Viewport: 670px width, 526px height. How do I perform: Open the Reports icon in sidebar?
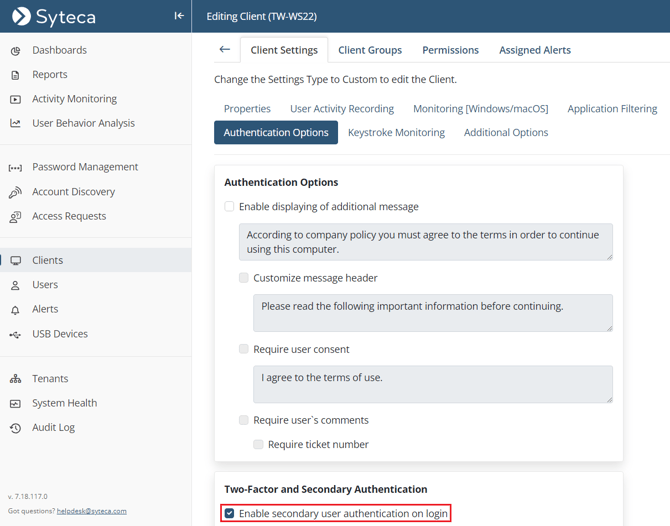point(15,75)
